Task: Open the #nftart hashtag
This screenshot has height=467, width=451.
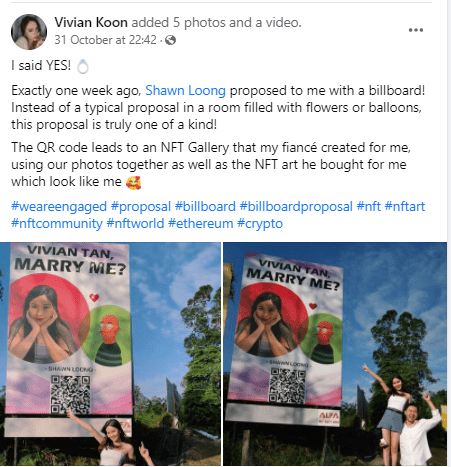Action: [x=405, y=207]
